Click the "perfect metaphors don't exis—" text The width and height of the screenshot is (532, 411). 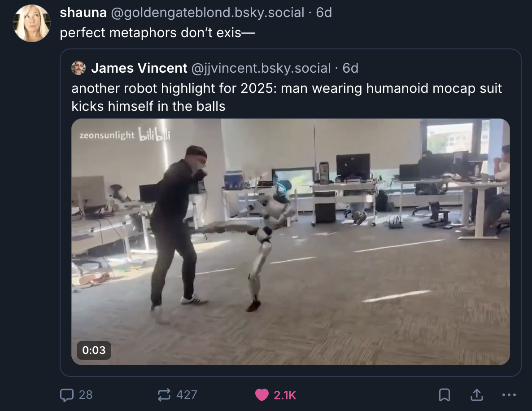click(x=157, y=33)
